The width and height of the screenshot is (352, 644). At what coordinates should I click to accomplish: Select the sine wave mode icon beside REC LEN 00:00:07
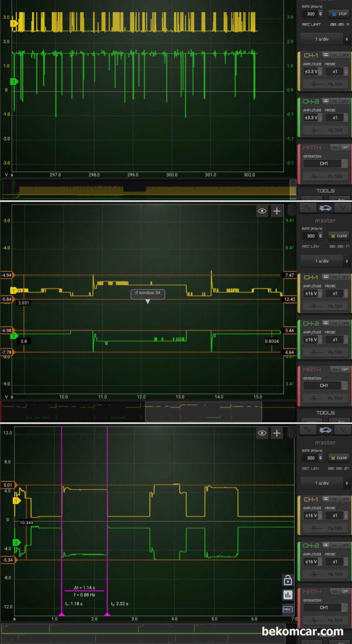pyautogui.click(x=307, y=430)
